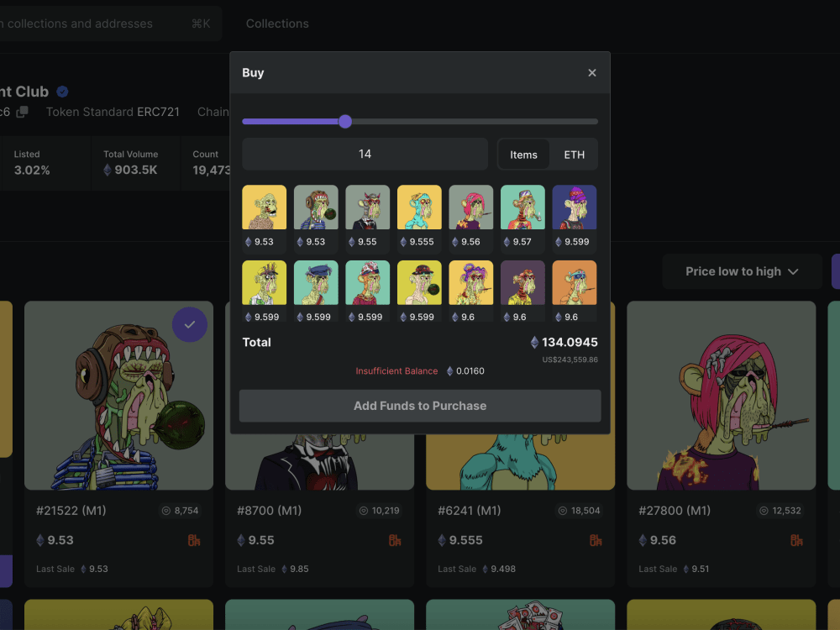Click the Blur farming icon on #21522 card
This screenshot has height=630, width=840.
pos(193,540)
